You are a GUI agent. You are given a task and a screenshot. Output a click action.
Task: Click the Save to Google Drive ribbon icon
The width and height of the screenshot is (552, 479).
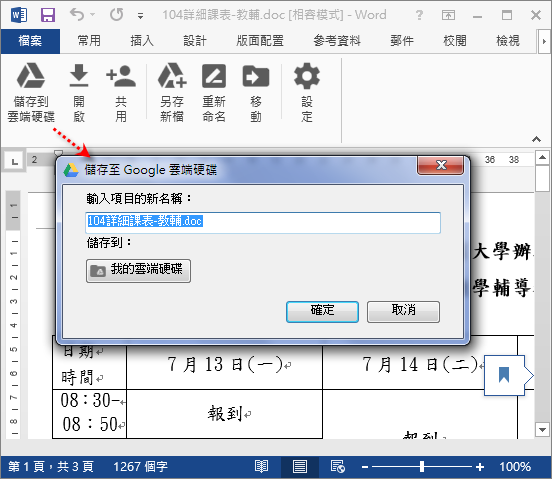pos(31,76)
